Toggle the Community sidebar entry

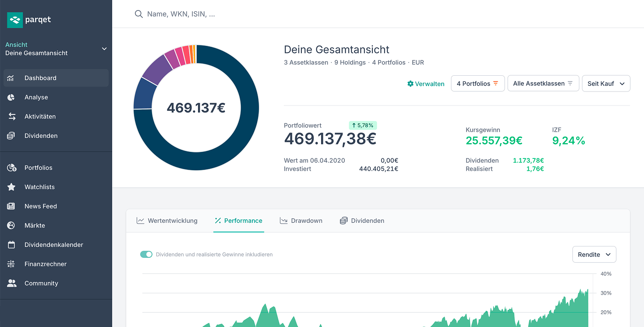[41, 283]
